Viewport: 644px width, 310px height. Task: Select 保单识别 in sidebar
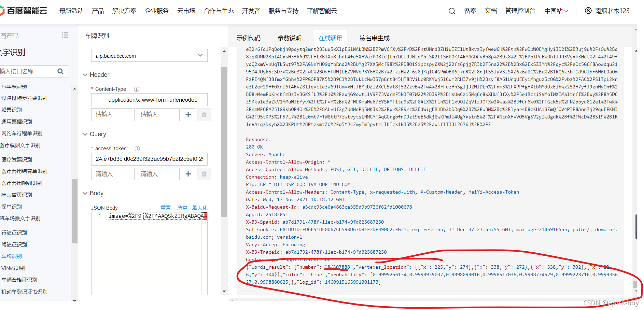pyautogui.click(x=11, y=207)
